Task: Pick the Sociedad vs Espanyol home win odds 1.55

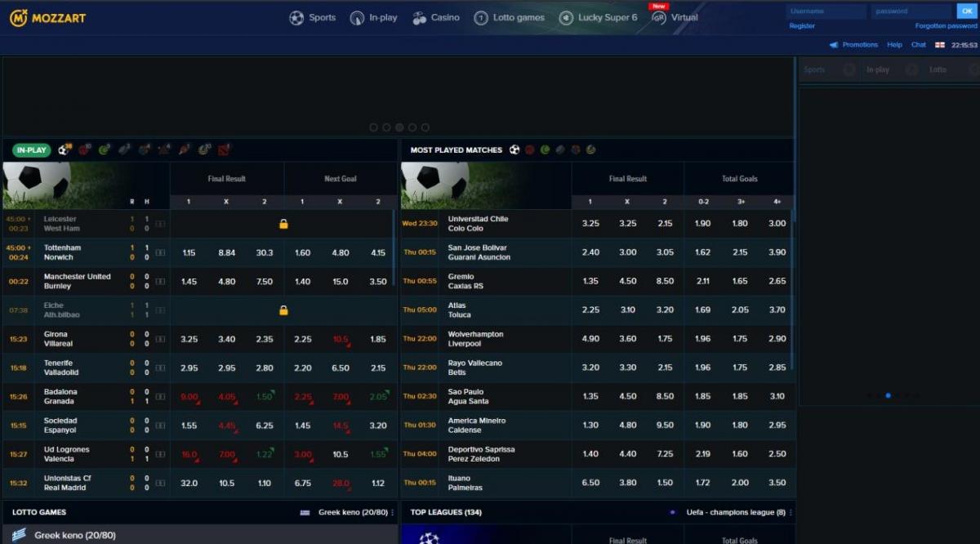Action: [x=189, y=426]
